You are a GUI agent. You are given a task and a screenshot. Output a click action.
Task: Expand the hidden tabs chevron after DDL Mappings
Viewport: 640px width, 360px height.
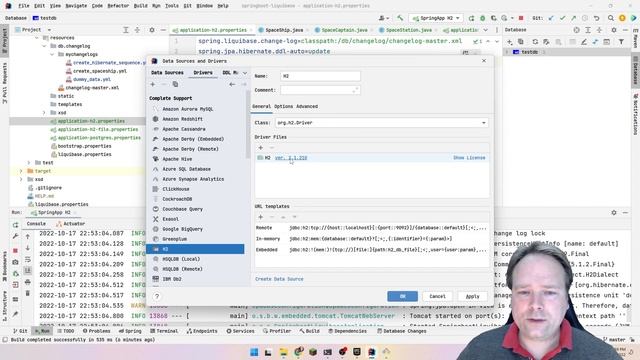245,73
